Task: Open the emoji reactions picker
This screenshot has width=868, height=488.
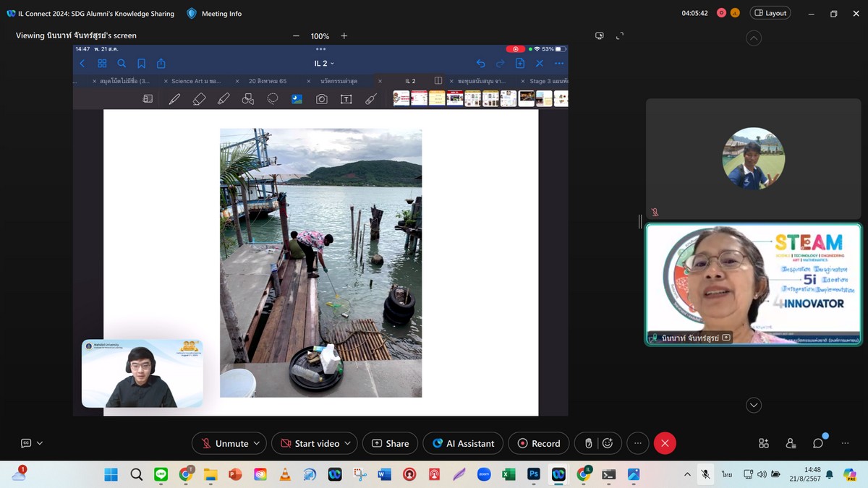Action: click(608, 443)
